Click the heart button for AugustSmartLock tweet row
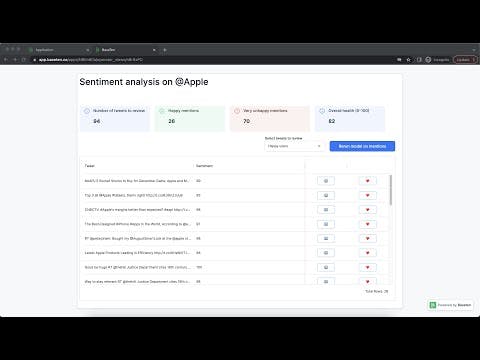Screen dimensions: 480x360 [368, 238]
